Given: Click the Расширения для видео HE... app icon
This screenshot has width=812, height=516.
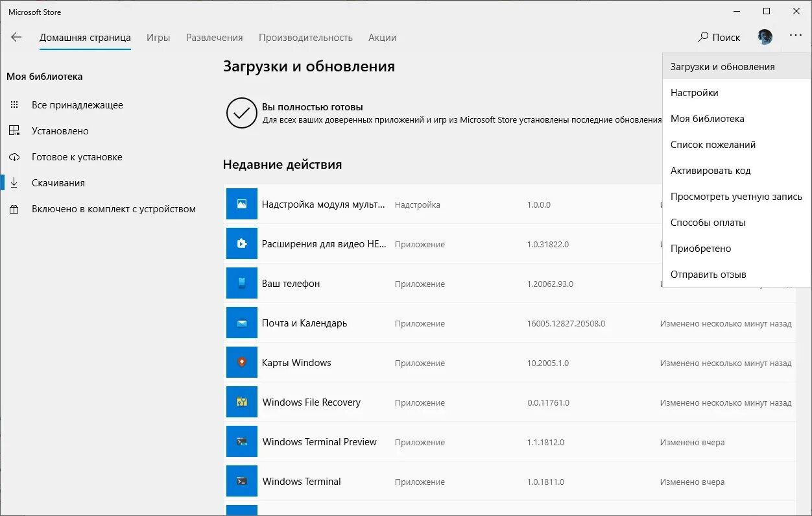Looking at the screenshot, I should [x=242, y=244].
